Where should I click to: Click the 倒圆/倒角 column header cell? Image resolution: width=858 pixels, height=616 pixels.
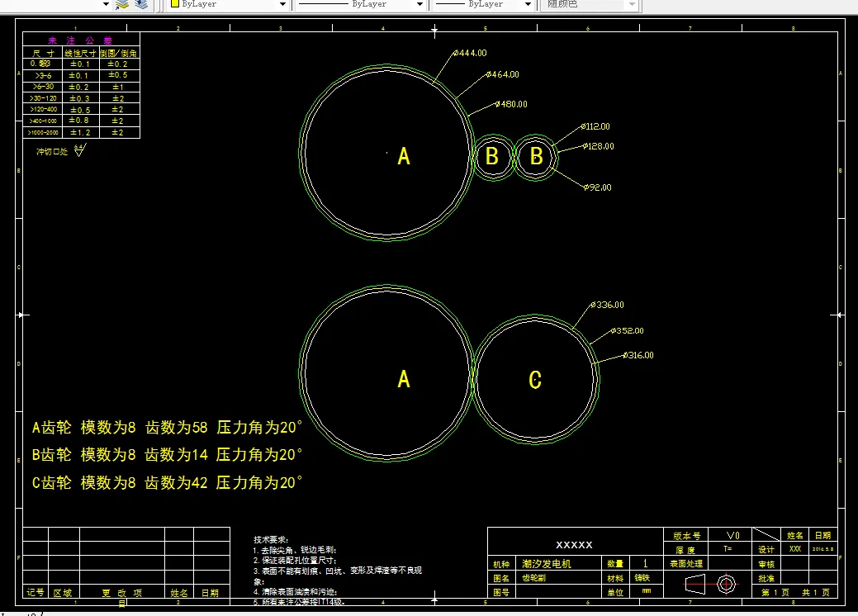119,53
